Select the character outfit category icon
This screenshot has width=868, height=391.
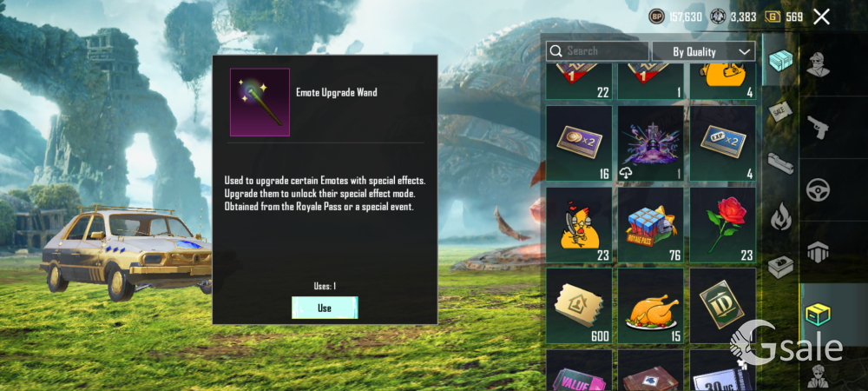coord(818,65)
